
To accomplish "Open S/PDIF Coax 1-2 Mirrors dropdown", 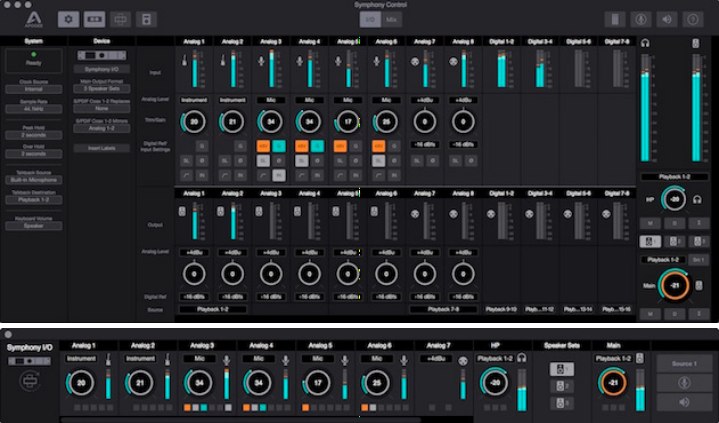I will click(101, 128).
